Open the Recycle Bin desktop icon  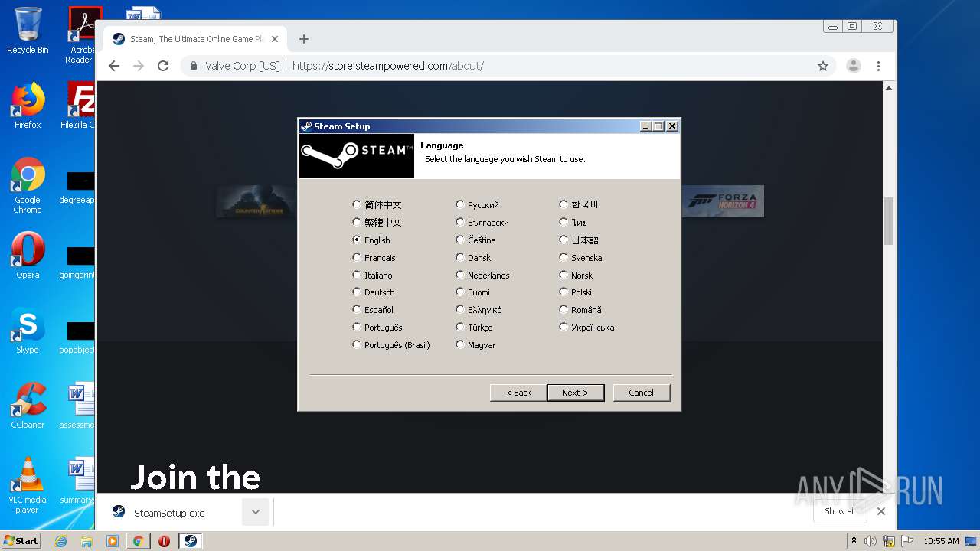28,31
